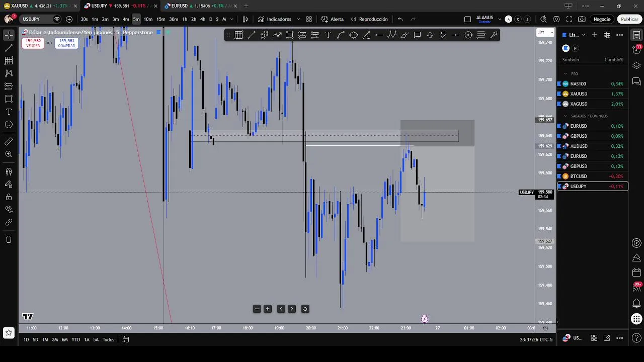Select the ellipse tool in favorites toolbar

354,35
